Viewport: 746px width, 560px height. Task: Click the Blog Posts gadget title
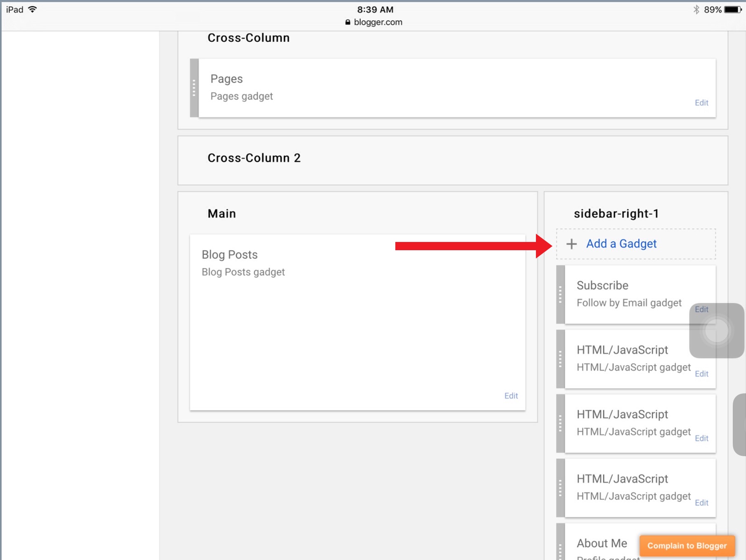point(230,255)
